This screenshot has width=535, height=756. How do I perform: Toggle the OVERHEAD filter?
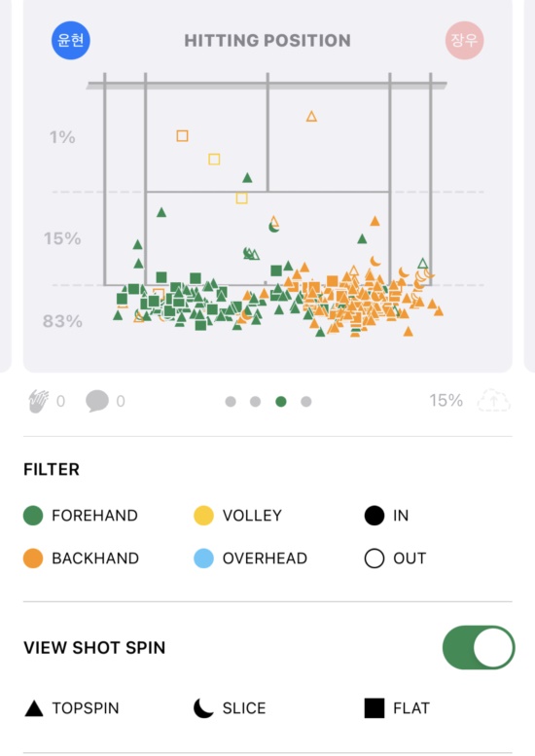(250, 558)
